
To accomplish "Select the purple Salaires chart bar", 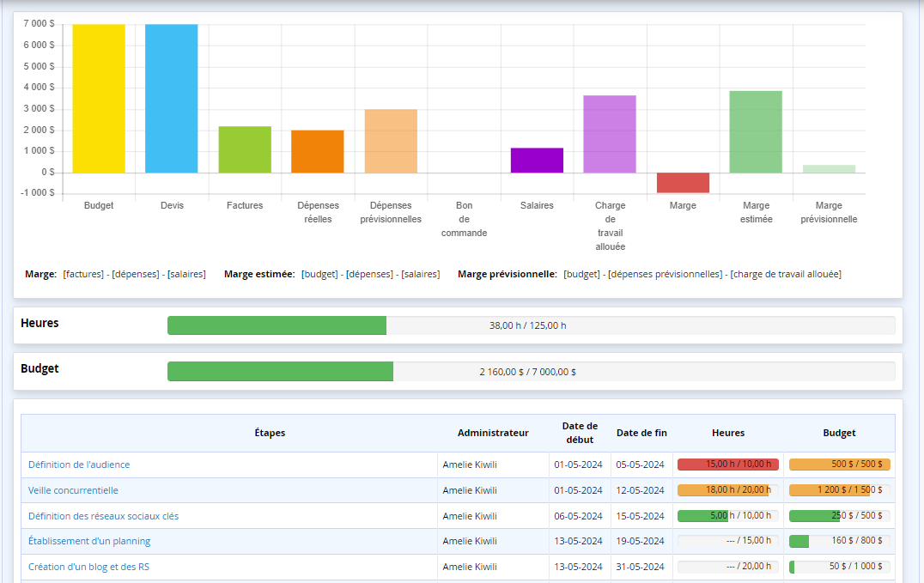I will point(537,161).
